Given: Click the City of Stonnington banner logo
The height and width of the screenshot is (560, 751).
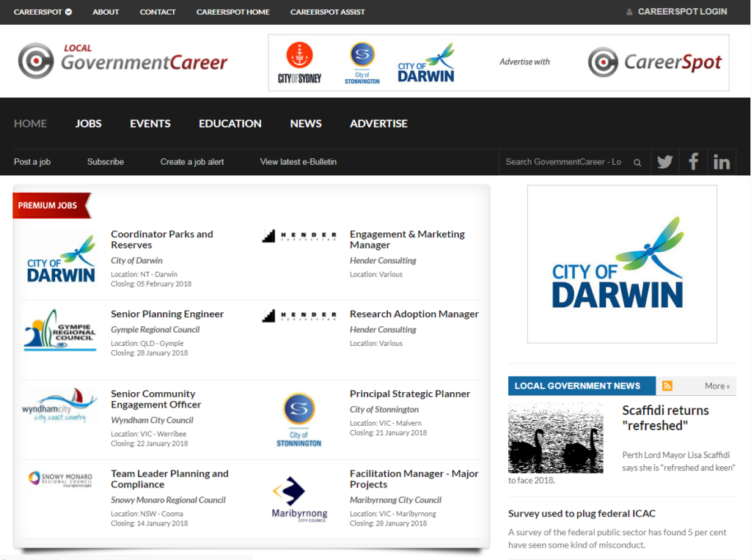Looking at the screenshot, I should click(362, 63).
